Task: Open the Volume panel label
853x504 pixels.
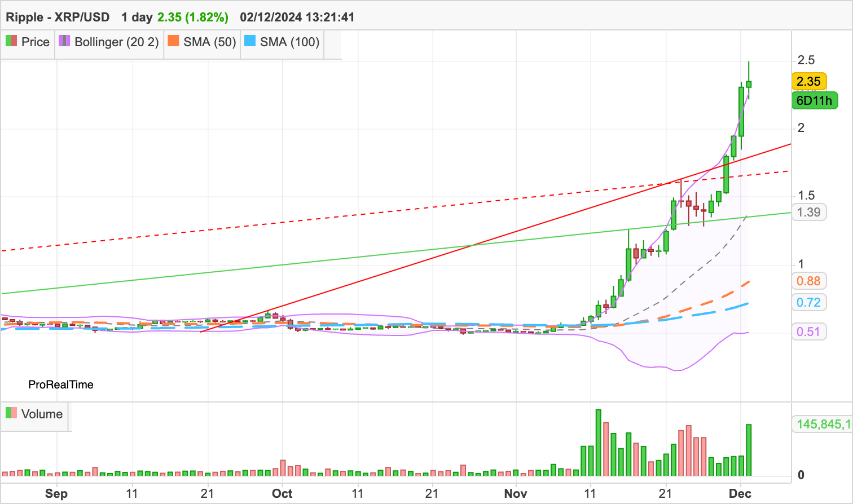Action: pos(42,414)
